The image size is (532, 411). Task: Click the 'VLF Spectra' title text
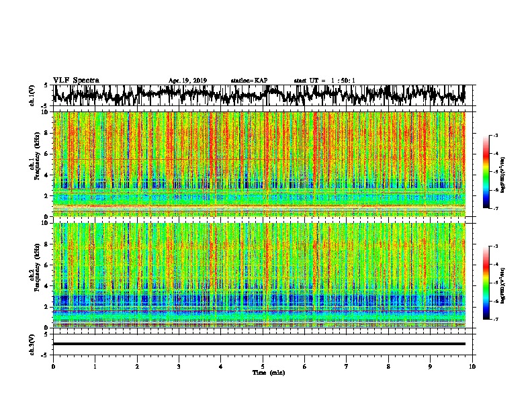click(76, 81)
